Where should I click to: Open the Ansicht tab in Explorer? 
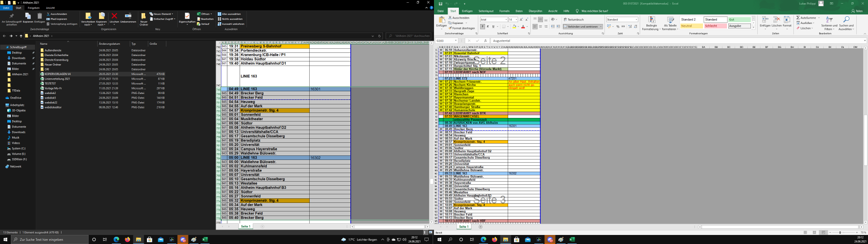(x=50, y=8)
